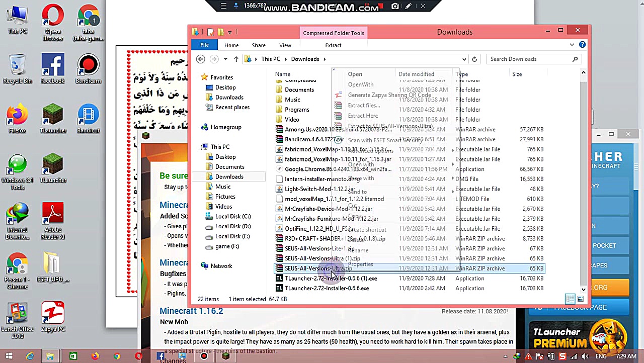
Task: Open the Extract ribbon tab
Action: click(333, 45)
